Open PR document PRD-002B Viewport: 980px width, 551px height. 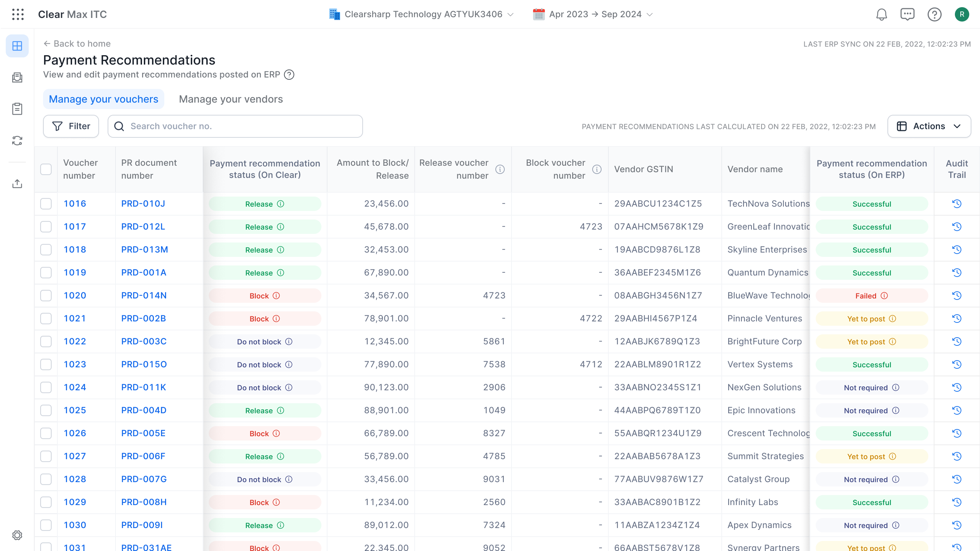coord(143,319)
